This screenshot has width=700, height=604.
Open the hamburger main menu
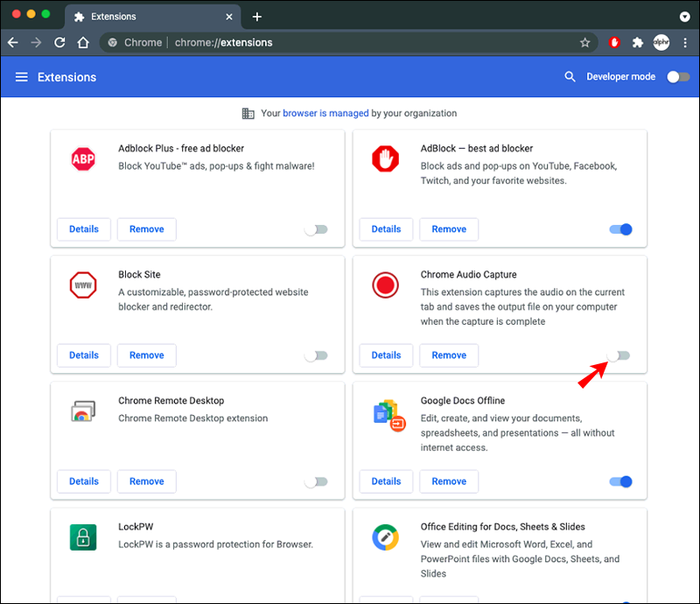click(x=22, y=77)
